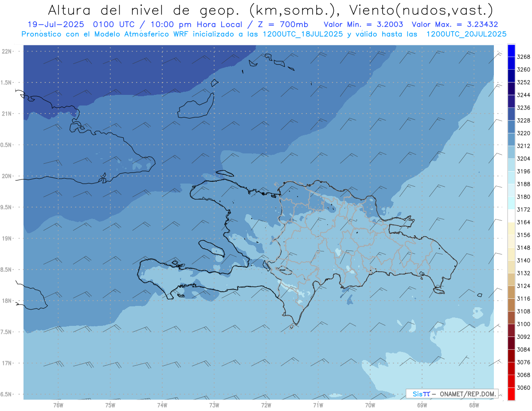Click the '1200UTC_20JUL2025' valid-until text
This screenshot has width=532, height=411.
tap(466, 34)
